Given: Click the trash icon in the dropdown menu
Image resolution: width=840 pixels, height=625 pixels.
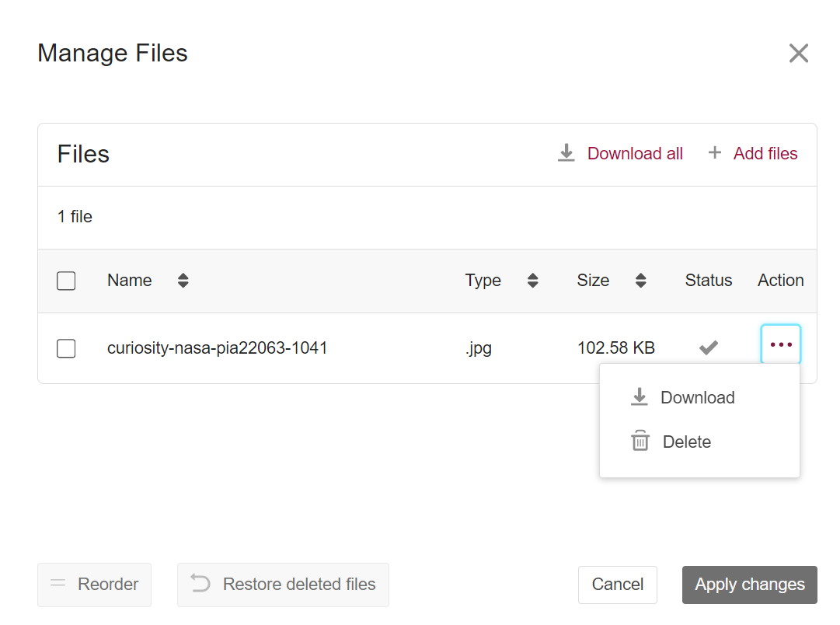Looking at the screenshot, I should coord(640,441).
